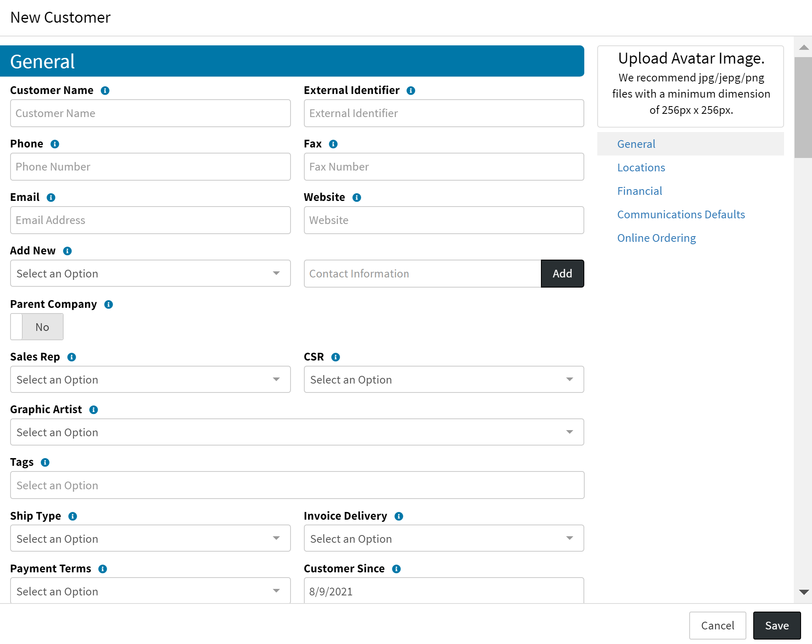
Task: Click the scrollbar down arrow
Action: coord(804,592)
